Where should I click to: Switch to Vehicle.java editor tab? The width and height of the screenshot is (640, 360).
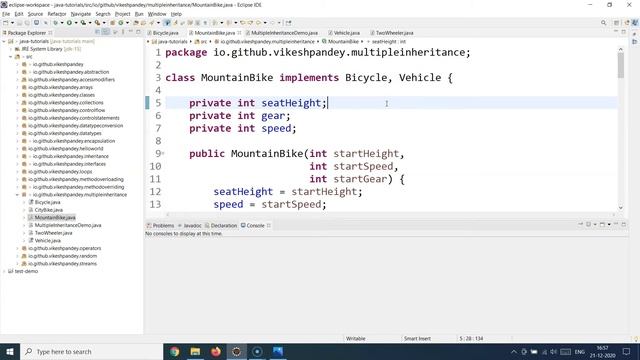pos(344,33)
